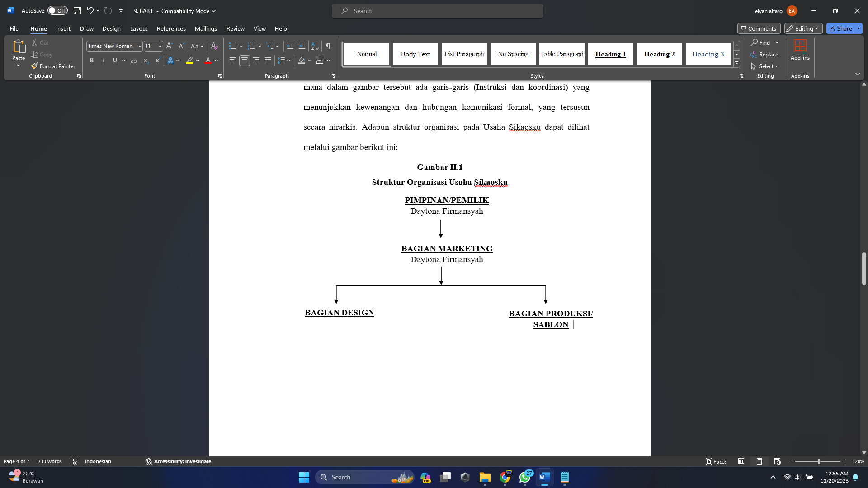
Task: Apply strikethrough formatting
Action: (134, 61)
